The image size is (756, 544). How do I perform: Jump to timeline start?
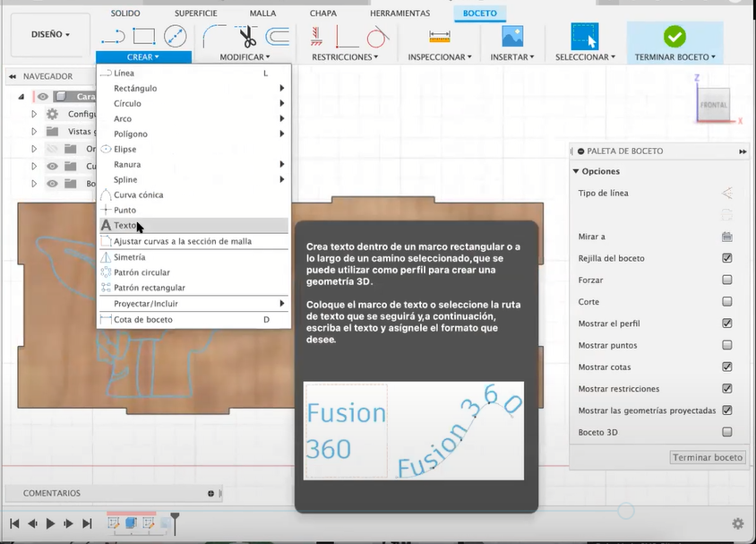pyautogui.click(x=14, y=523)
